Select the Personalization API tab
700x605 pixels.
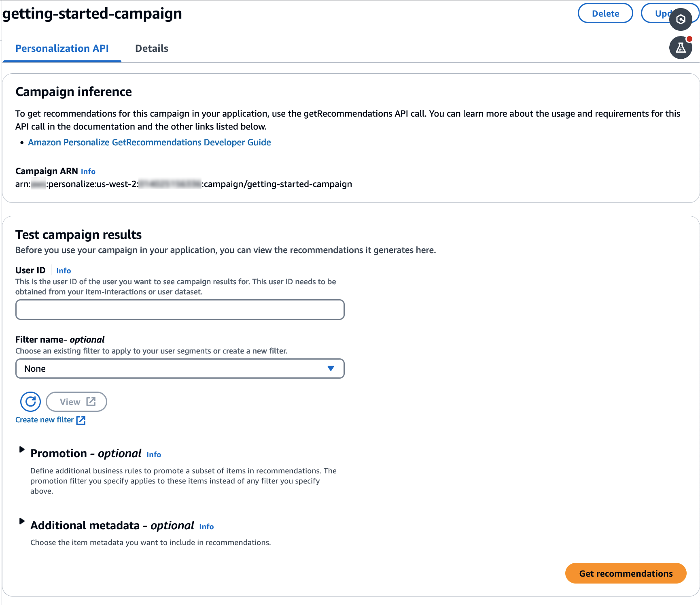pos(62,49)
